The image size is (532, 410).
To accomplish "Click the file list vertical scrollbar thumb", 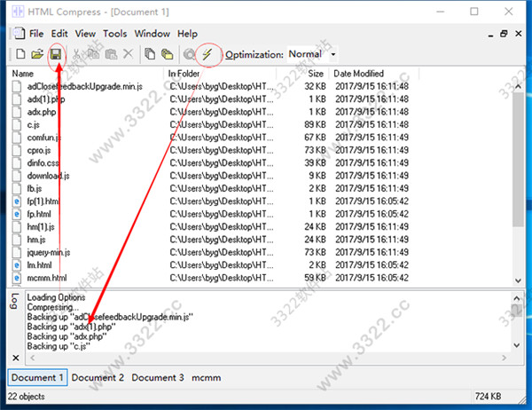I will (x=518, y=159).
